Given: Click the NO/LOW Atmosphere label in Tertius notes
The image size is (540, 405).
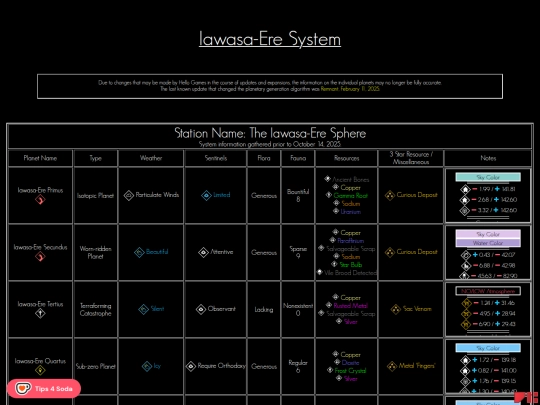Looking at the screenshot, I should pos(488,291).
